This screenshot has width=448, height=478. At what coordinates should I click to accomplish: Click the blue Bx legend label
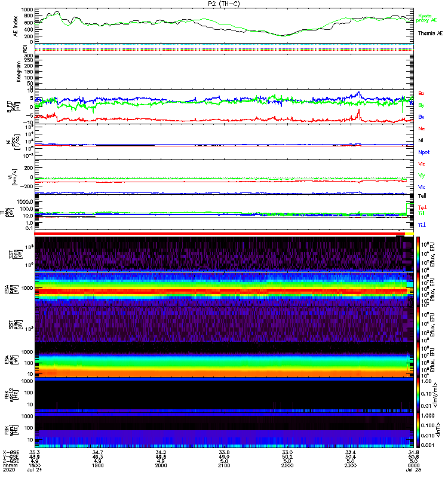pos(421,117)
